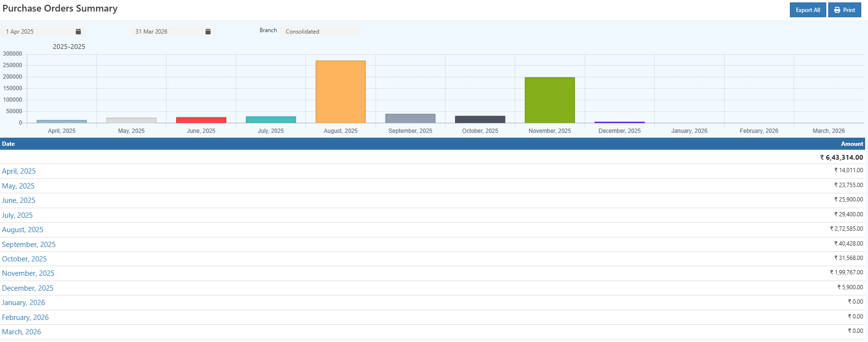Click the Purchase Orders Summary heading
The image size is (868, 342).
pos(60,9)
